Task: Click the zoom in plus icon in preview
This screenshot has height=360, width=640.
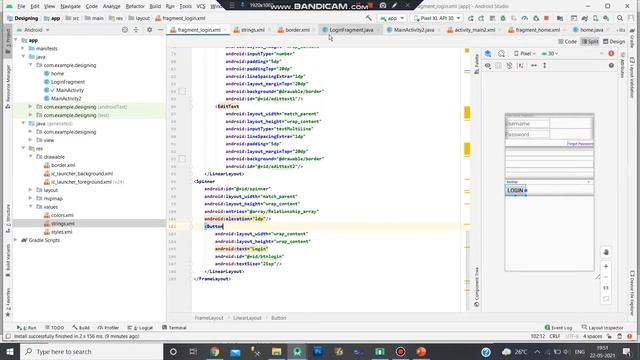Action: [x=606, y=266]
